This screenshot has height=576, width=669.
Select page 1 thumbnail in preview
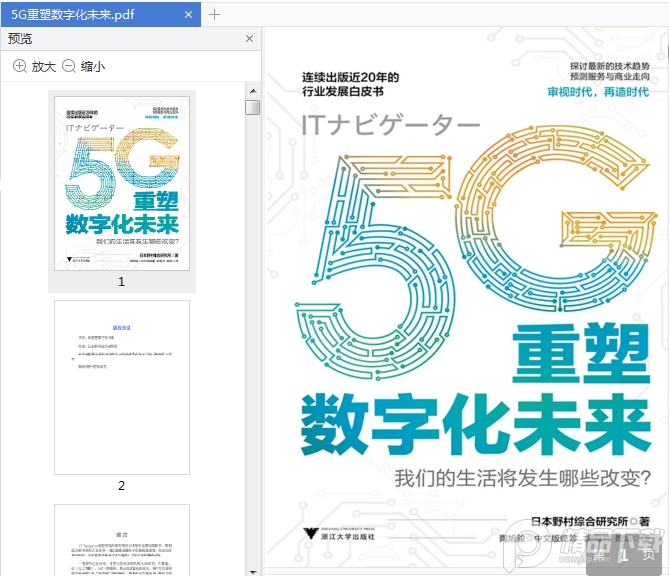coord(122,183)
